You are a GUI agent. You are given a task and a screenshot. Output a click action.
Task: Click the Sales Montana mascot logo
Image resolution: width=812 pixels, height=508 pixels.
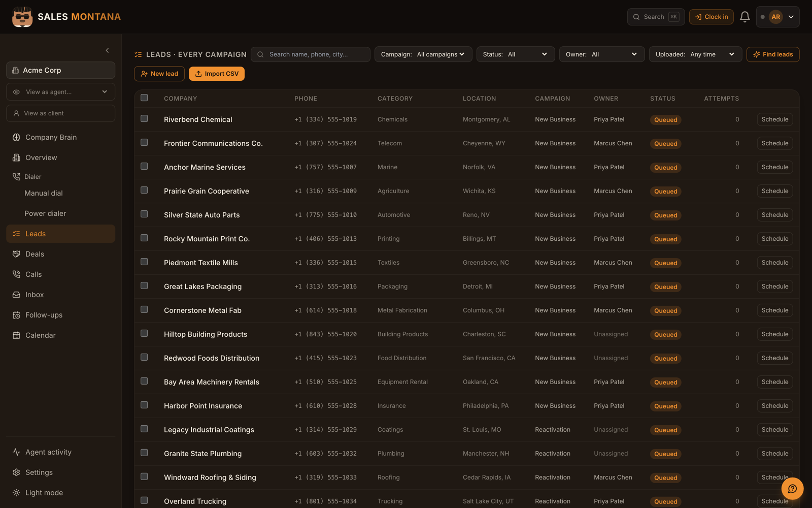click(22, 17)
